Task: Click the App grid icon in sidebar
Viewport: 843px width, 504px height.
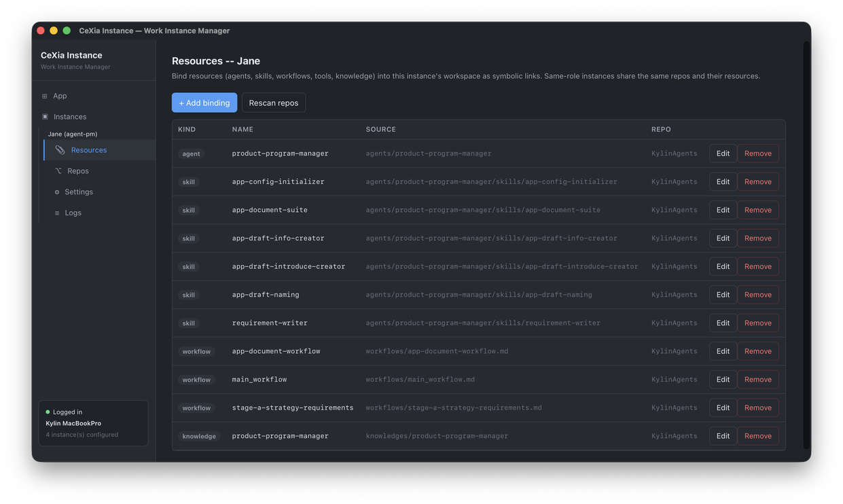Action: click(45, 96)
